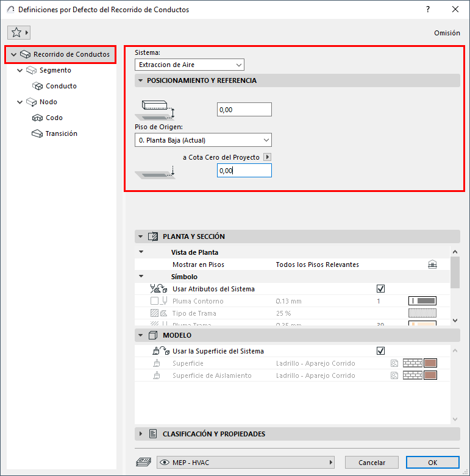Click the Superficie de Aislamiento brush icon

157,375
